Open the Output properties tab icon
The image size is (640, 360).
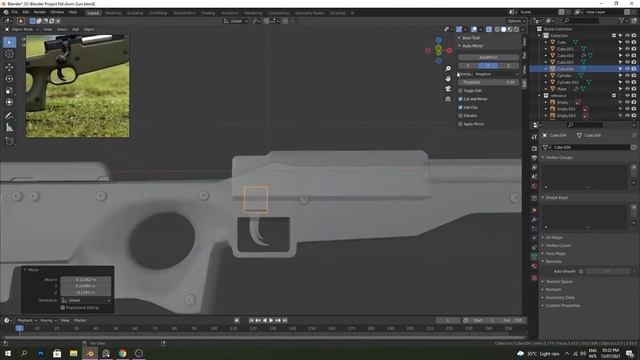(534, 158)
